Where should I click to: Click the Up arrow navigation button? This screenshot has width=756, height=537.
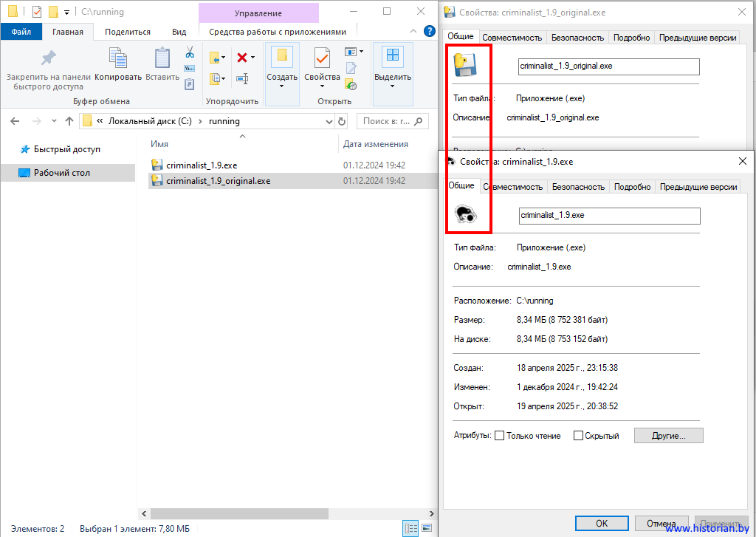(x=69, y=121)
